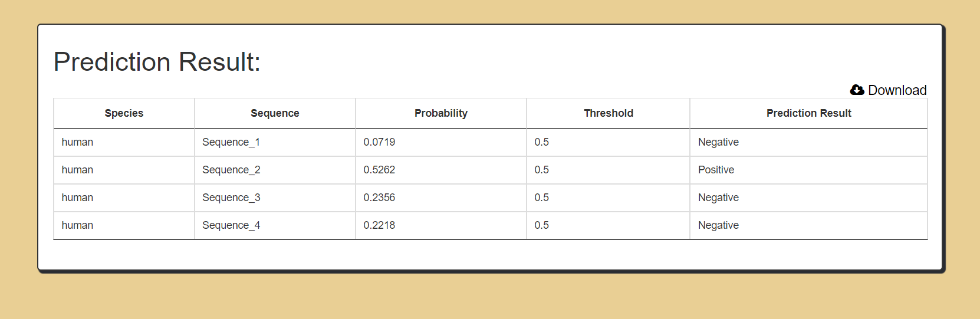
Task: Click the Prediction Result column header
Action: (809, 113)
